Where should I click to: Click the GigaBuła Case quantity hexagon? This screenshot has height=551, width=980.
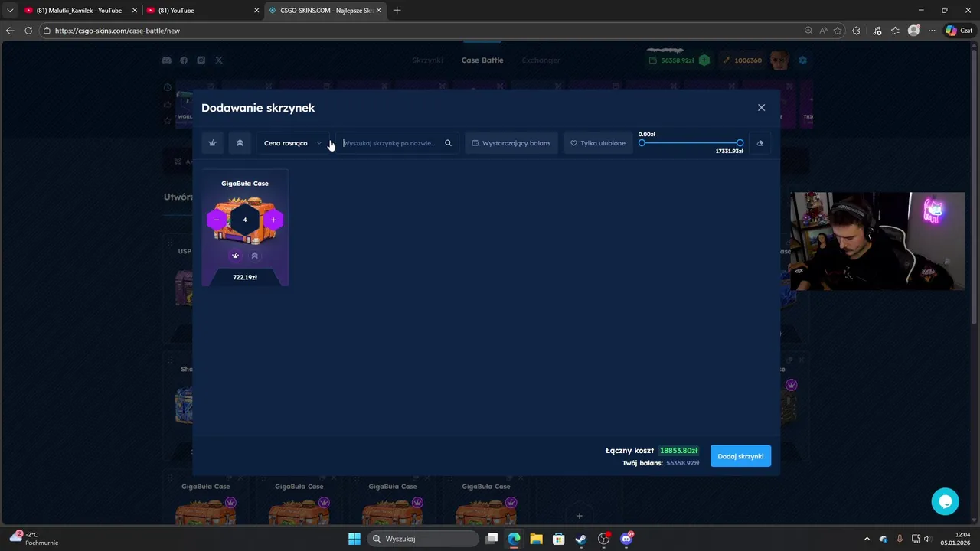[x=245, y=220]
